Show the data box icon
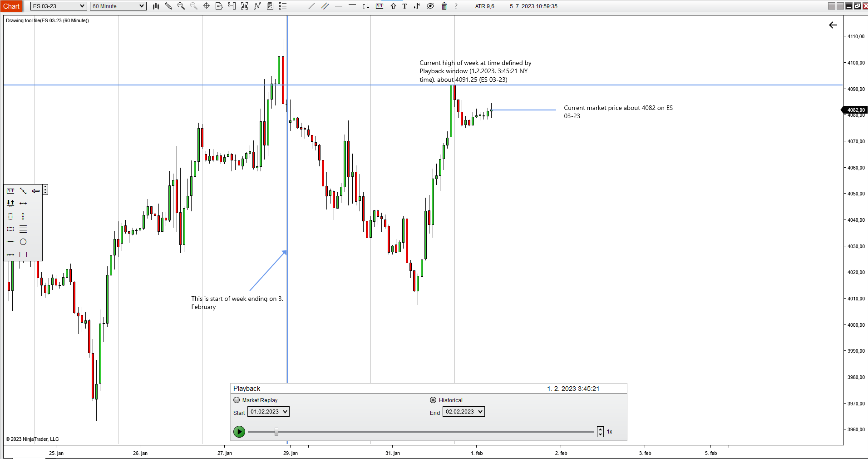This screenshot has width=868, height=459. pyautogui.click(x=219, y=6)
